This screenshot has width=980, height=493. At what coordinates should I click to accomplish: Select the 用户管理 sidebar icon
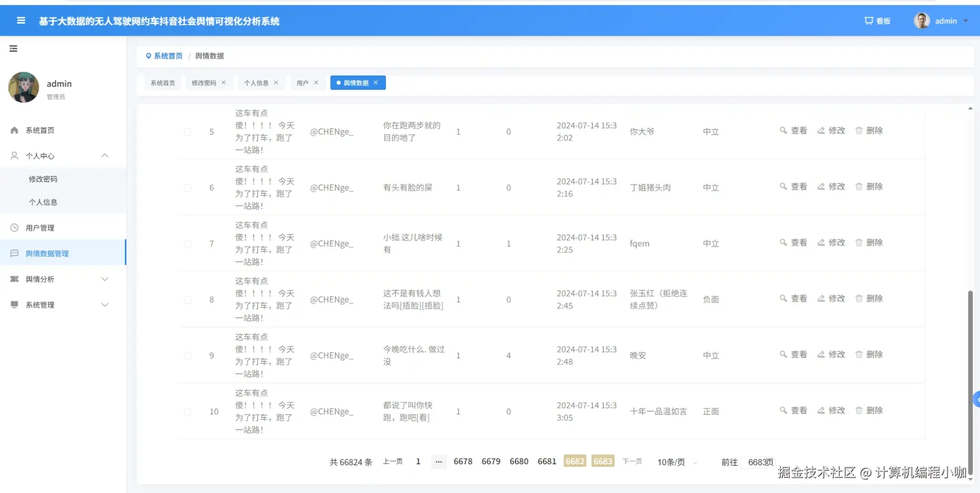click(x=14, y=227)
